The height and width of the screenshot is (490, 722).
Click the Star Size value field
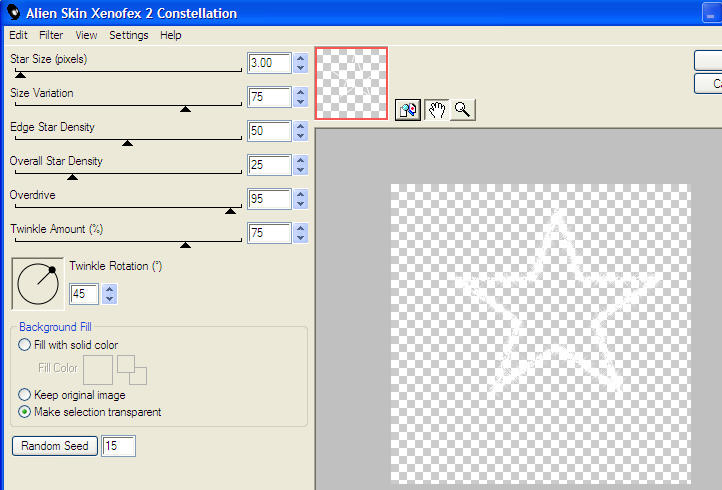point(269,63)
